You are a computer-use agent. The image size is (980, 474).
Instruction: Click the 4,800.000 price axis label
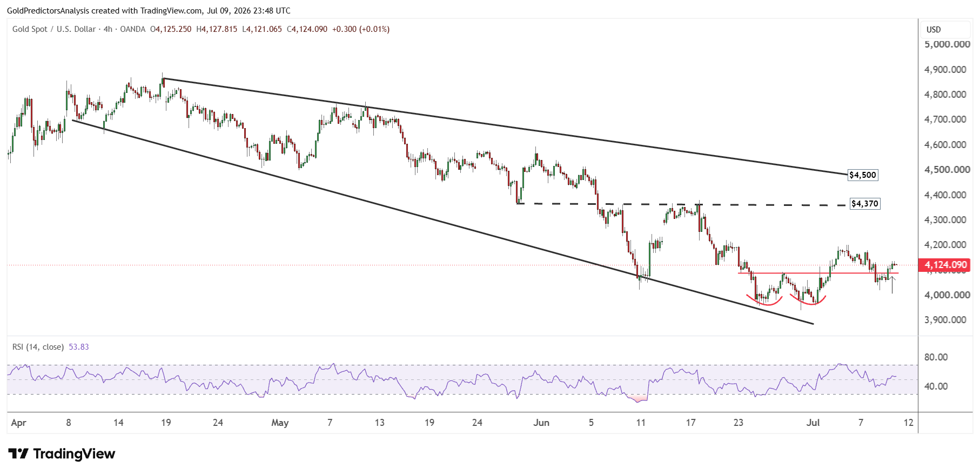tap(945, 95)
